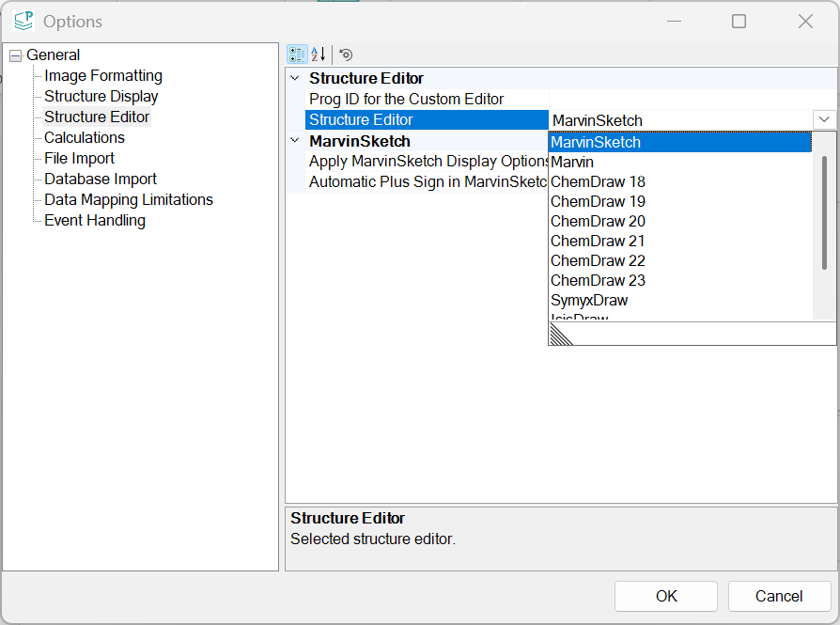840x625 pixels.
Task: Click the Prog ID for Custom Editor field
Action: click(691, 100)
